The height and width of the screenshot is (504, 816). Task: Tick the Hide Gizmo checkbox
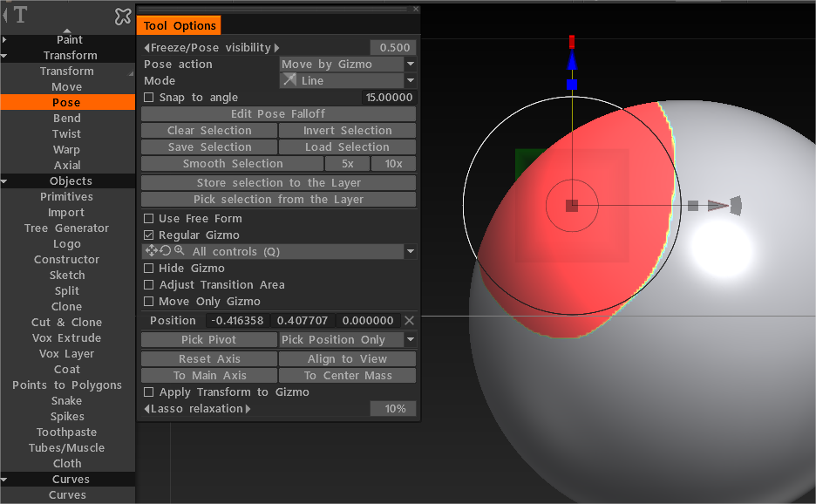point(148,269)
